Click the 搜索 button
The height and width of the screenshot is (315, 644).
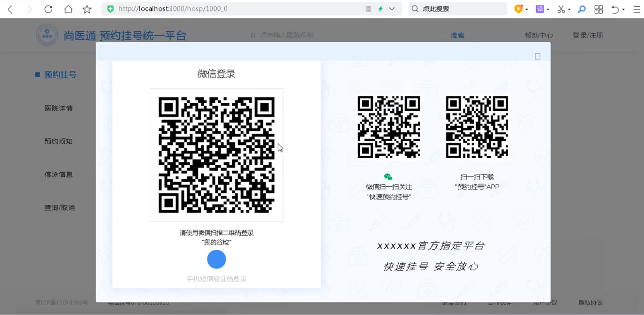pos(457,35)
